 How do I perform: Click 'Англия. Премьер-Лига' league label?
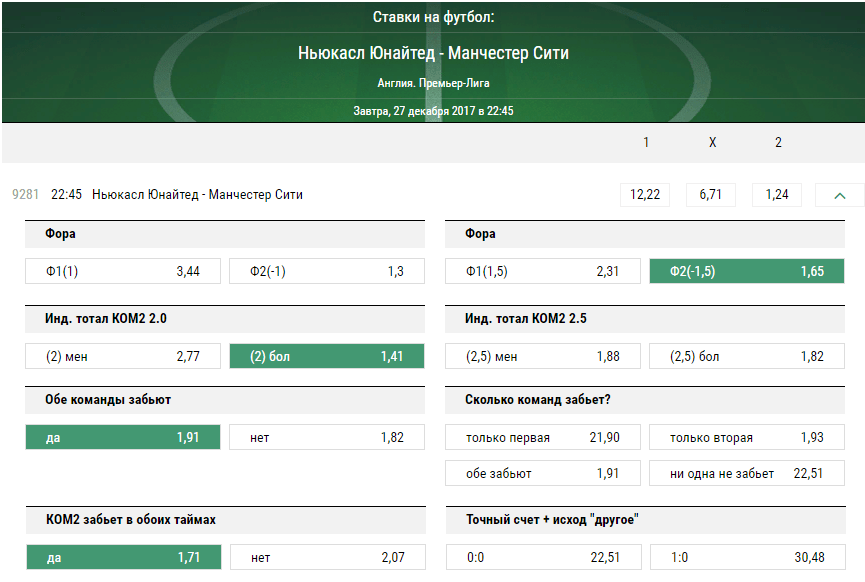(x=433, y=83)
